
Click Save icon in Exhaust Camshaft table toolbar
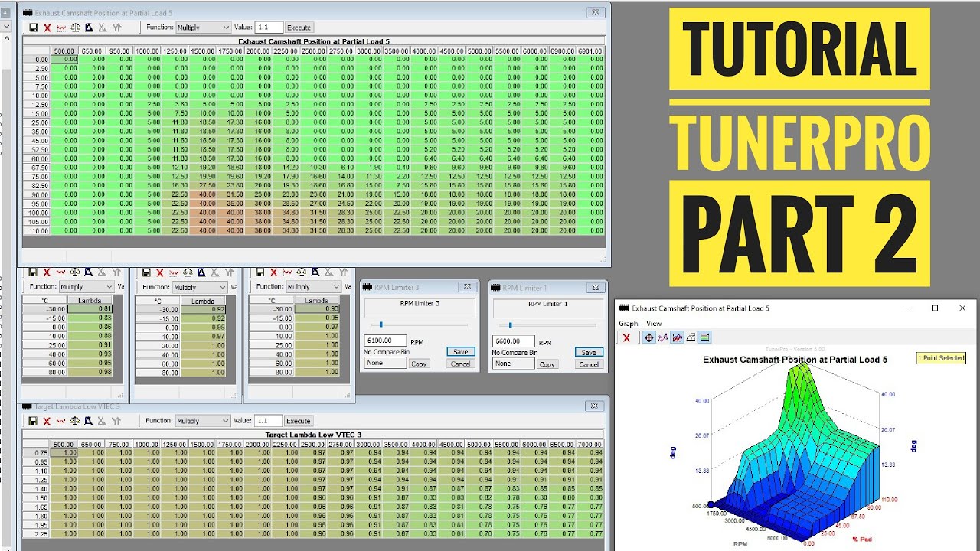click(x=34, y=28)
